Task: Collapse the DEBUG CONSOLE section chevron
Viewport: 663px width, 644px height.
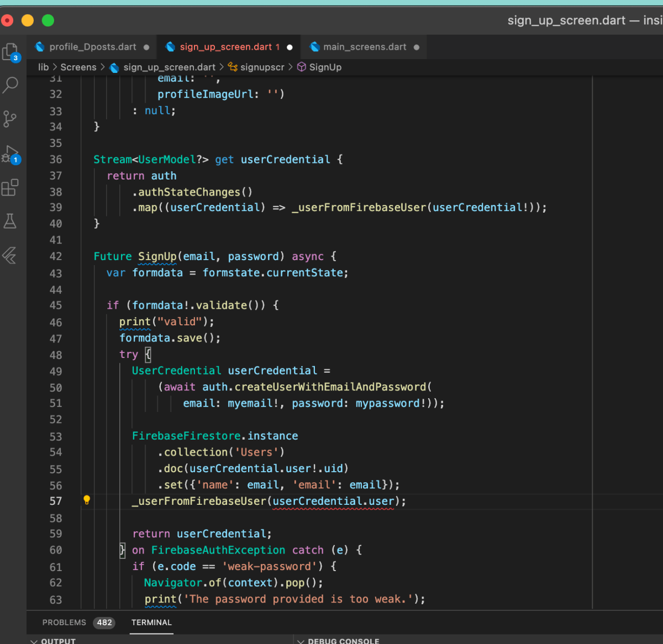Action: coord(301,641)
